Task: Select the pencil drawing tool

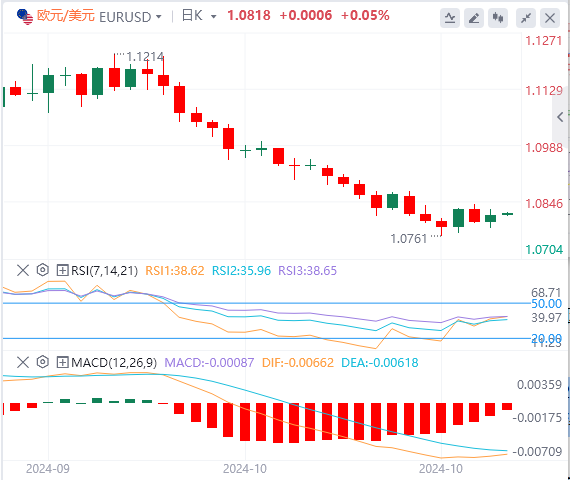Action: [x=474, y=18]
